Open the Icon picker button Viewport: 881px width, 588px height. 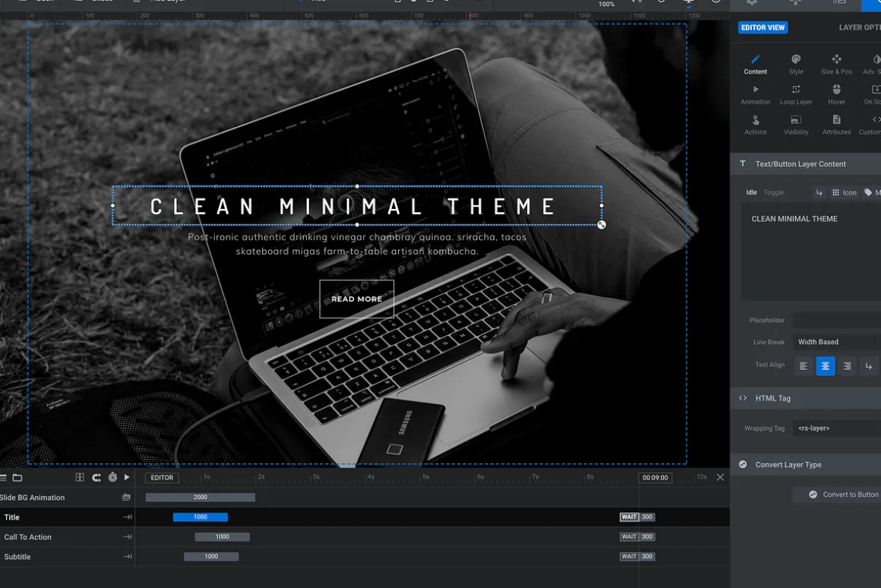[x=844, y=192]
